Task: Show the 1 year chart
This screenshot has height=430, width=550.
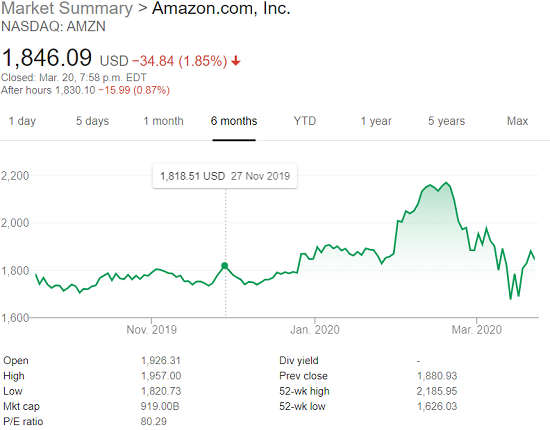Action: 376,121
